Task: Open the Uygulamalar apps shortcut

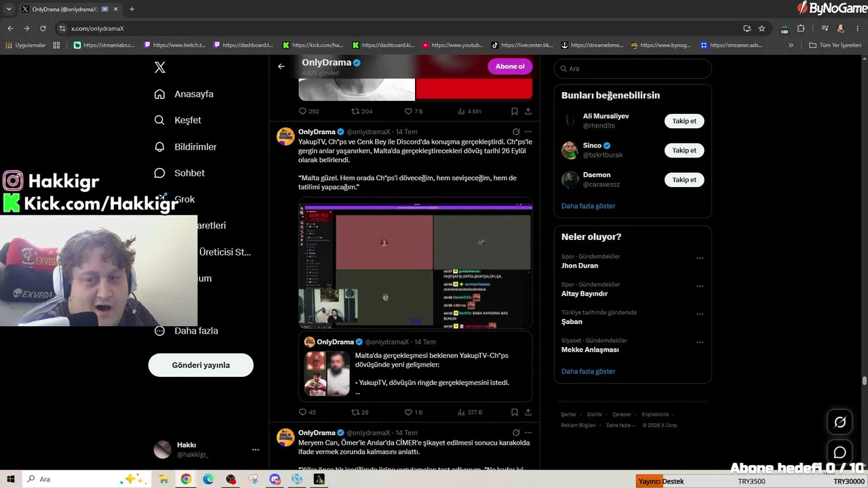Action: [x=27, y=45]
